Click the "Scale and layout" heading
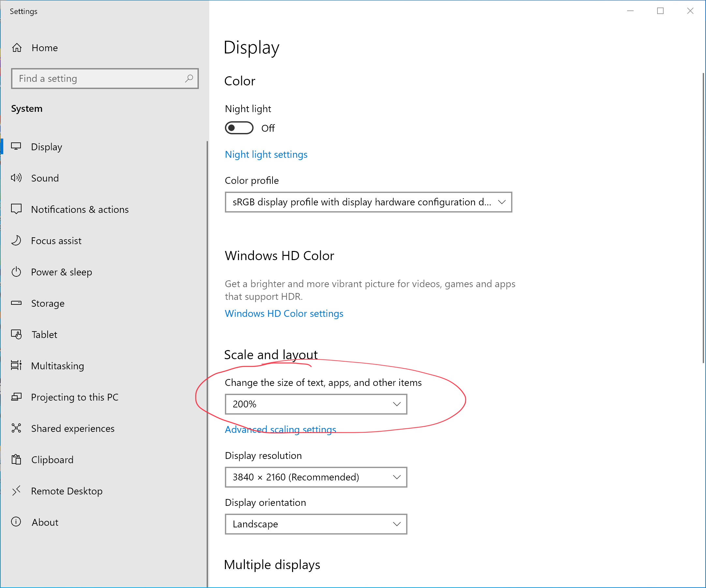This screenshot has width=706, height=588. [271, 355]
